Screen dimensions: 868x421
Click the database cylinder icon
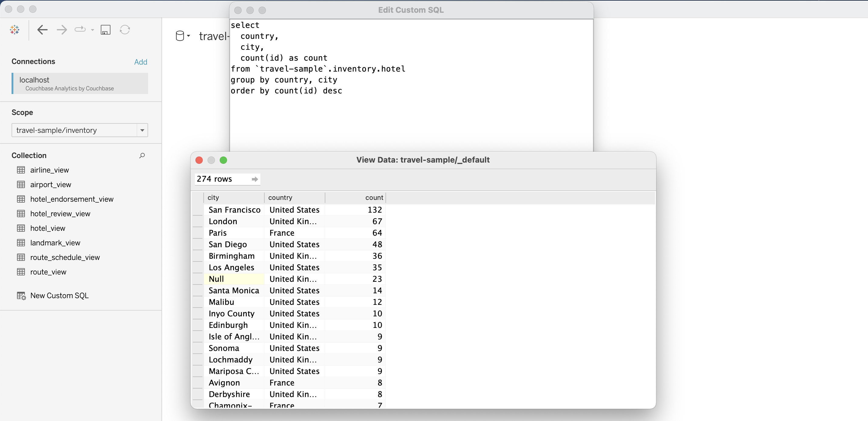(x=180, y=36)
